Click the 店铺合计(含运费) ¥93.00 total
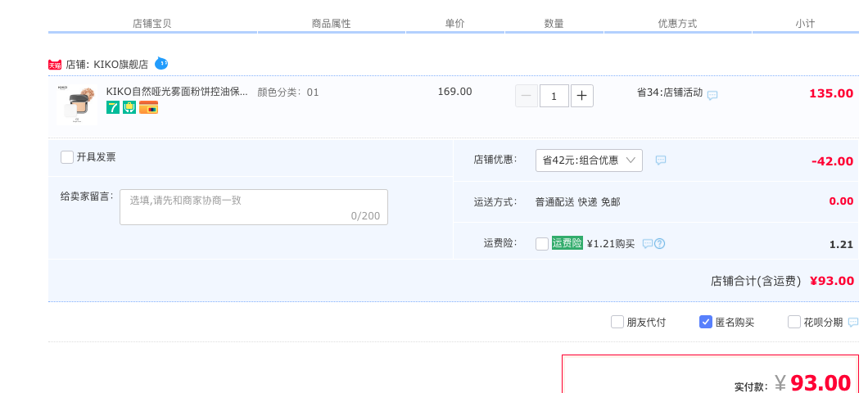The height and width of the screenshot is (393, 868). pyautogui.click(x=782, y=281)
